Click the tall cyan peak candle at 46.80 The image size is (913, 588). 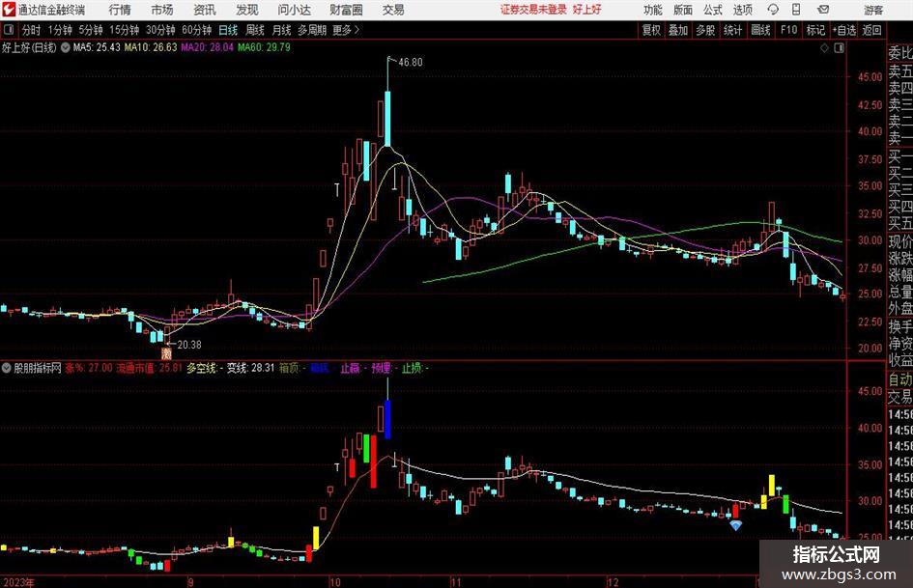point(387,118)
